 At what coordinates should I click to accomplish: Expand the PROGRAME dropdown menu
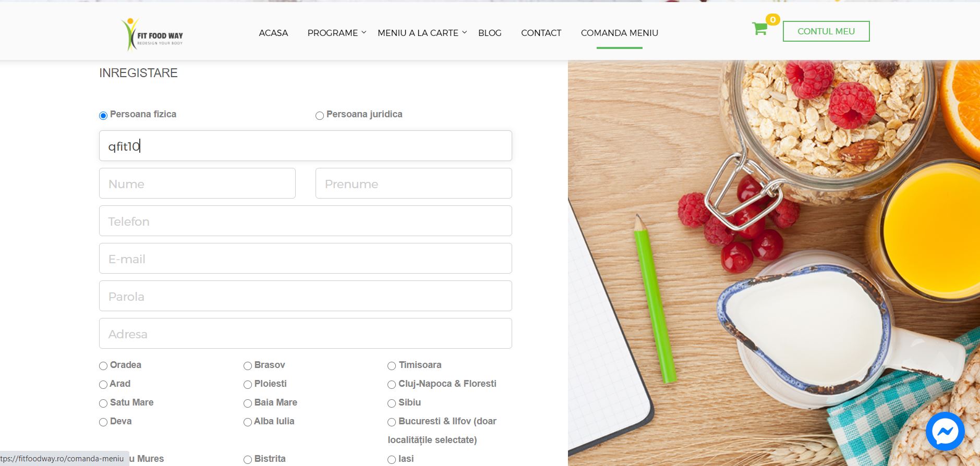[337, 33]
